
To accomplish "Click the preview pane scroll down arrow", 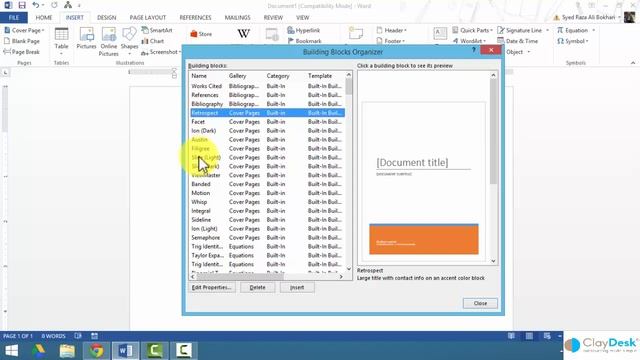I will [x=493, y=261].
